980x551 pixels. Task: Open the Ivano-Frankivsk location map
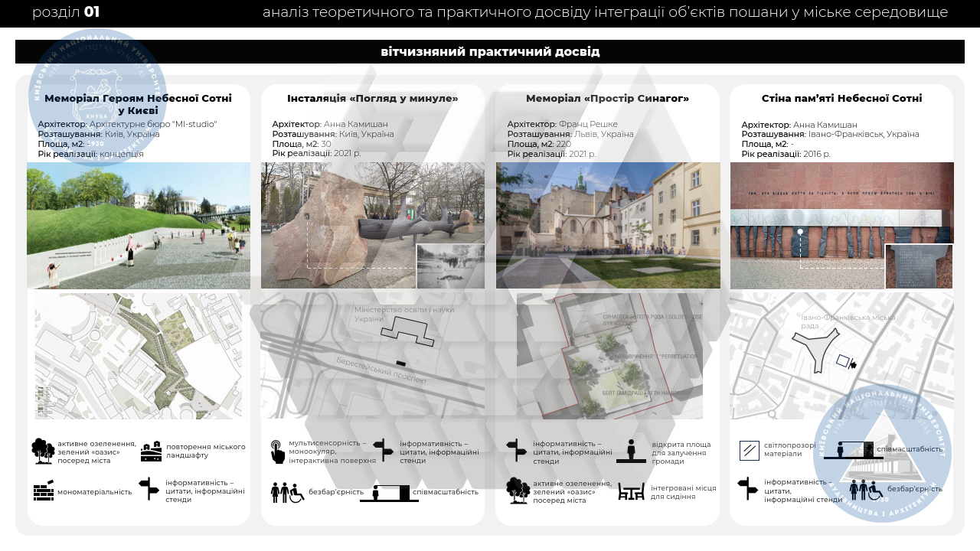tap(842, 356)
